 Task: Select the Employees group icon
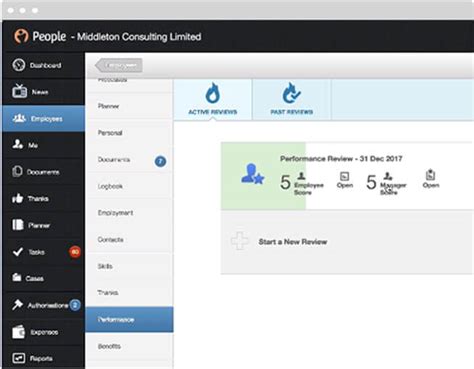[19, 118]
